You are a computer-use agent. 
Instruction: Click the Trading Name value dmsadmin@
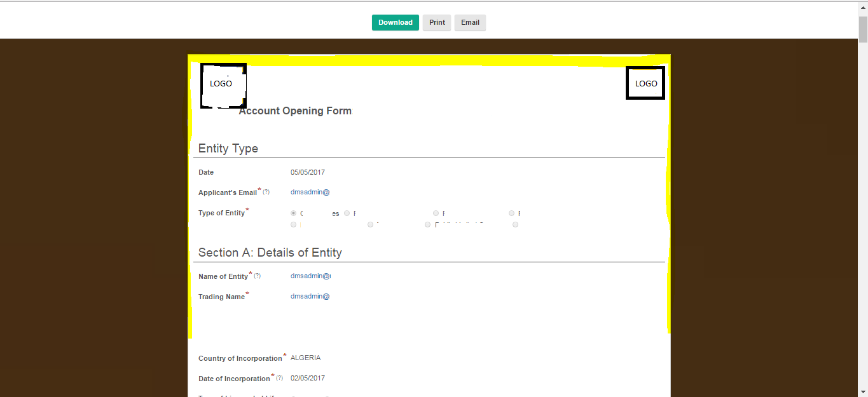310,297
